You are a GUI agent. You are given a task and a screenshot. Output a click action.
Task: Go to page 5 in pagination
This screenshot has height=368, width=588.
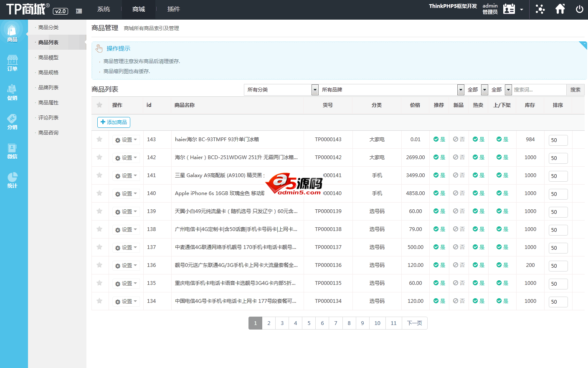pos(309,323)
